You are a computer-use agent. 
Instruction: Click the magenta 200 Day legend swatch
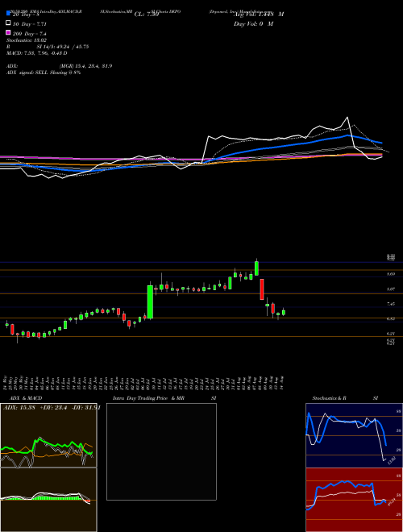[9, 32]
